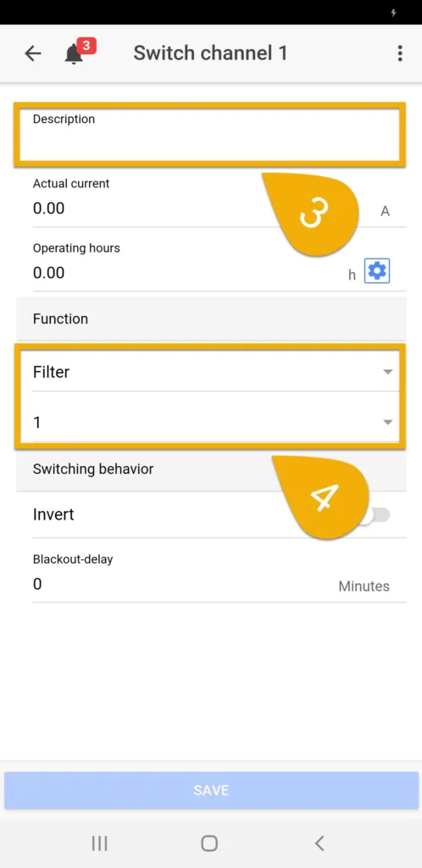Click the Filter dropdown arrow

[388, 372]
